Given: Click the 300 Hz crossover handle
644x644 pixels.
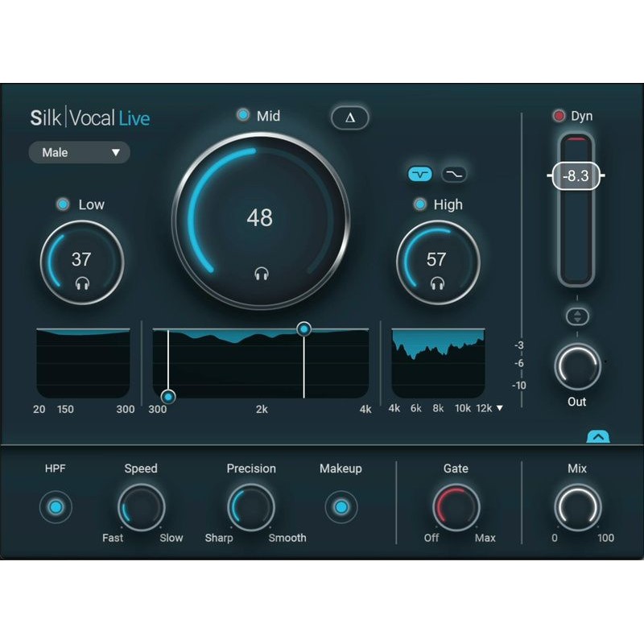Looking at the screenshot, I should pyautogui.click(x=168, y=396).
